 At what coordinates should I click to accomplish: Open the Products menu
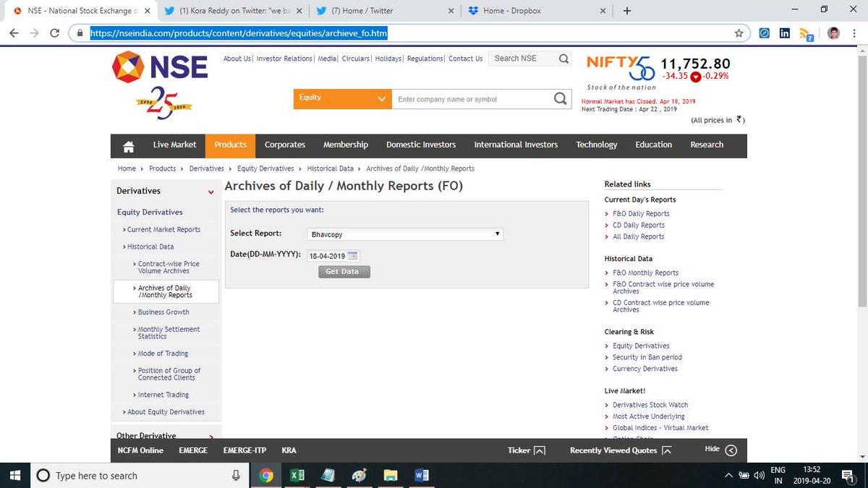click(231, 145)
